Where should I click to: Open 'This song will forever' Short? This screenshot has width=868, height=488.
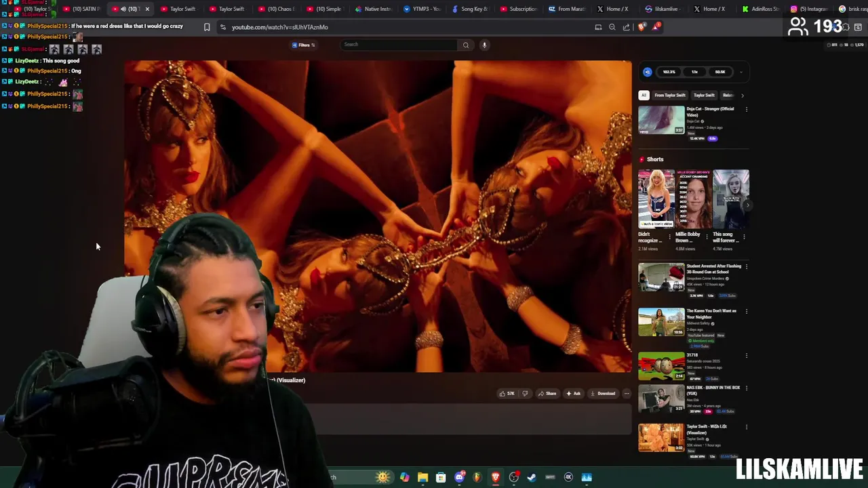pyautogui.click(x=731, y=199)
